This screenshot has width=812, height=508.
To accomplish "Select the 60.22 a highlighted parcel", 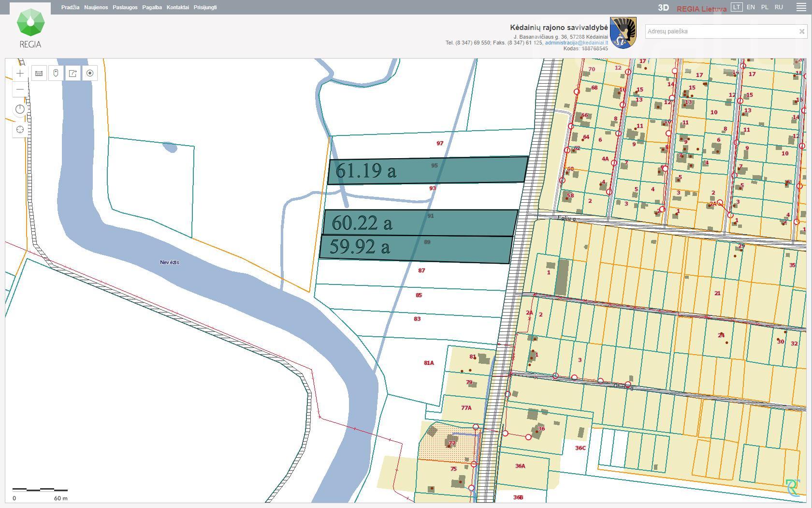I will click(x=420, y=223).
